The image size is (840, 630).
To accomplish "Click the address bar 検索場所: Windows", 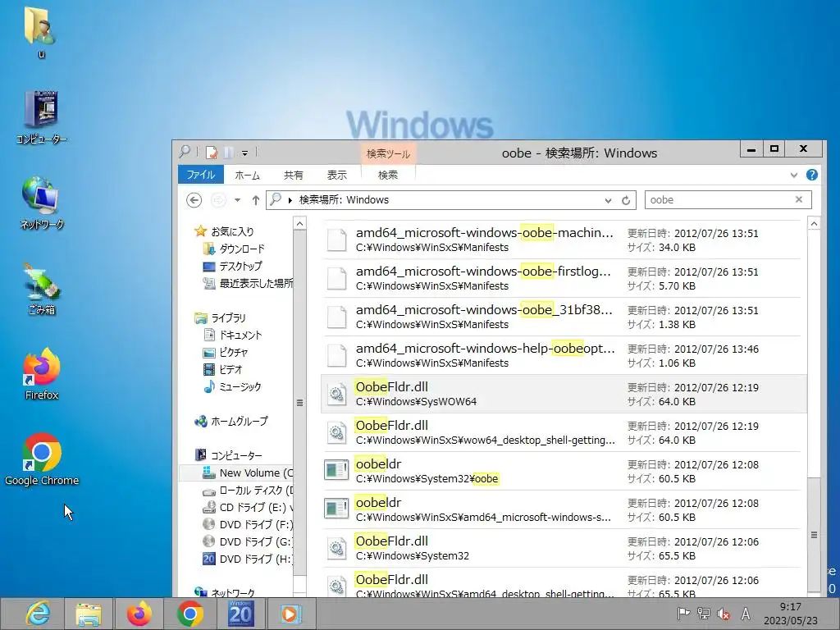I will 344,200.
